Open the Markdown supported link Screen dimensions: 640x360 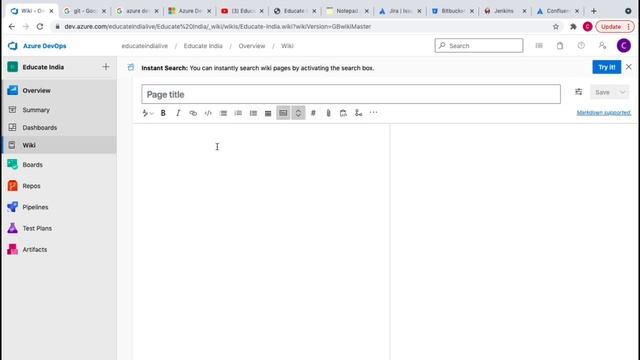[604, 113]
